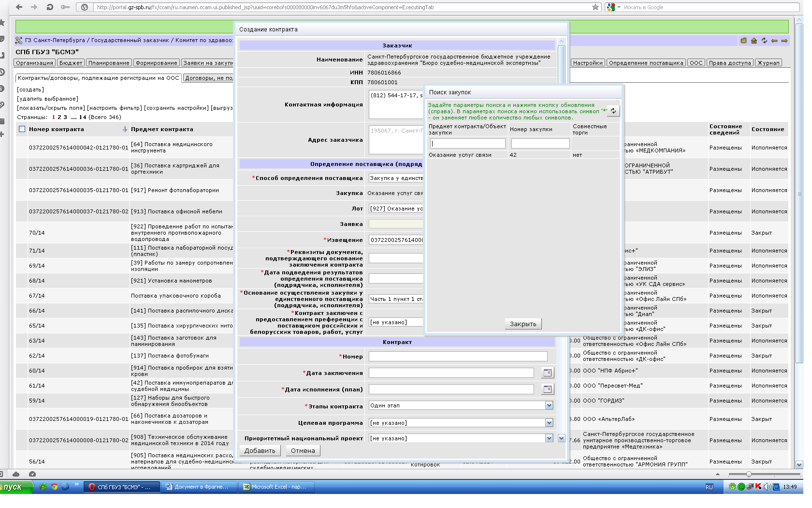Open the portal folder icon
The width and height of the screenshot is (812, 508).
[x=743, y=41]
